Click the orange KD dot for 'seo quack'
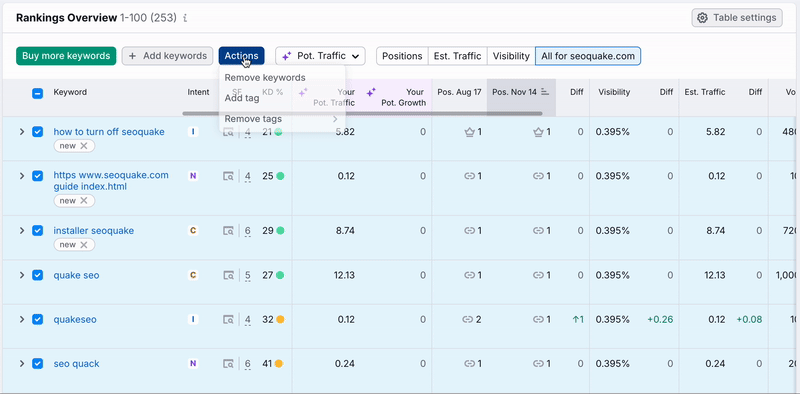 pyautogui.click(x=279, y=364)
